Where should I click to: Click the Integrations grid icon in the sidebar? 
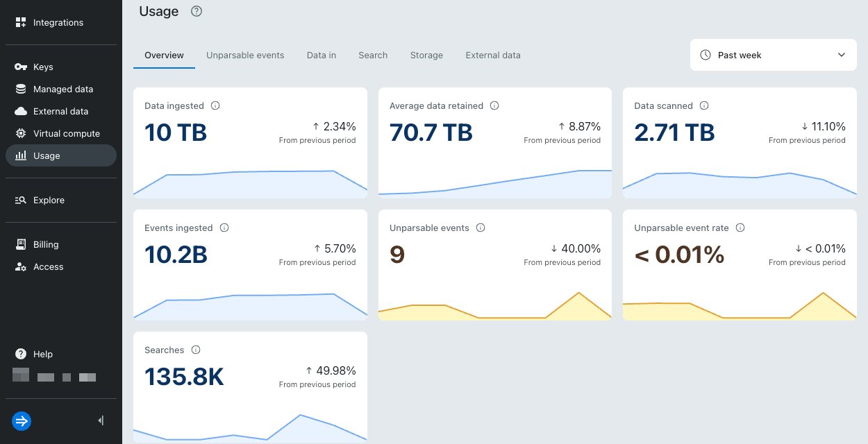pyautogui.click(x=21, y=22)
